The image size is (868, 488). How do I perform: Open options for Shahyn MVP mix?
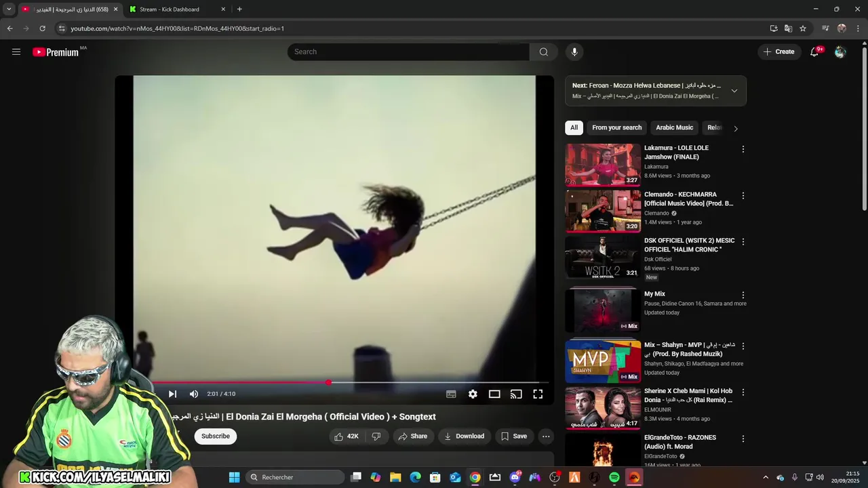point(743,346)
